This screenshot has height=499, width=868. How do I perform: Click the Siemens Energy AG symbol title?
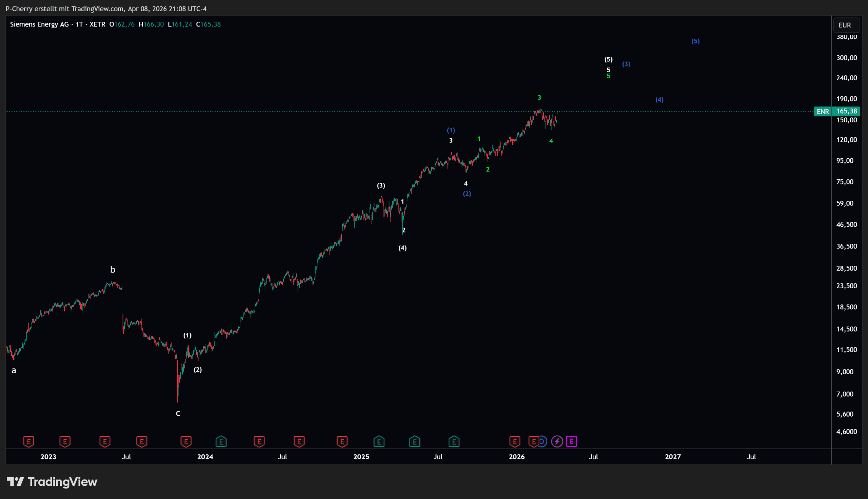coord(39,24)
